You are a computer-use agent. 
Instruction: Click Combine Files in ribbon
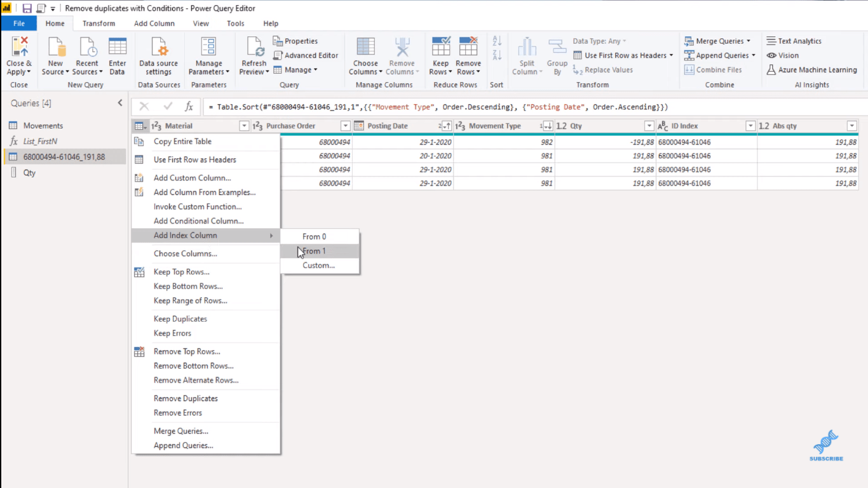(713, 70)
